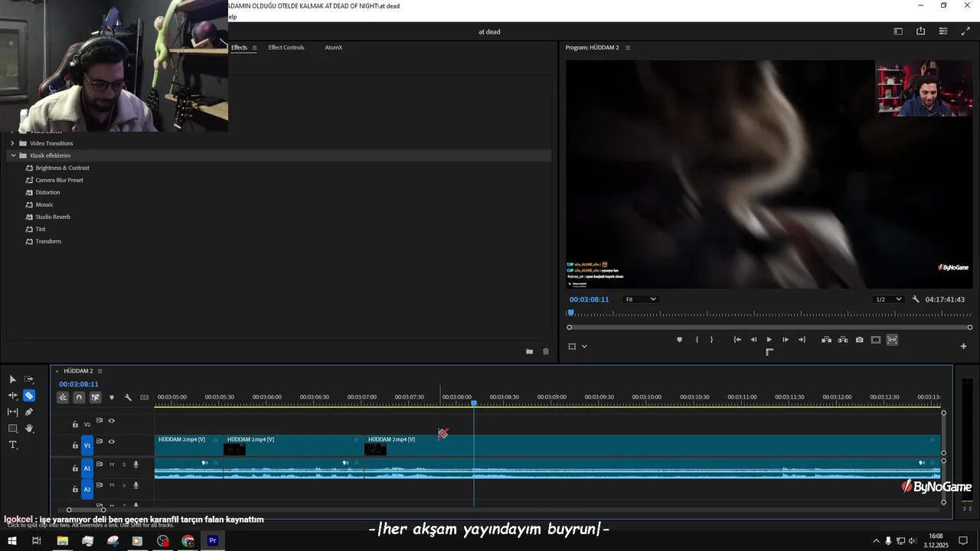Mute track A1
Screen dimensions: 980x551
tap(112, 465)
